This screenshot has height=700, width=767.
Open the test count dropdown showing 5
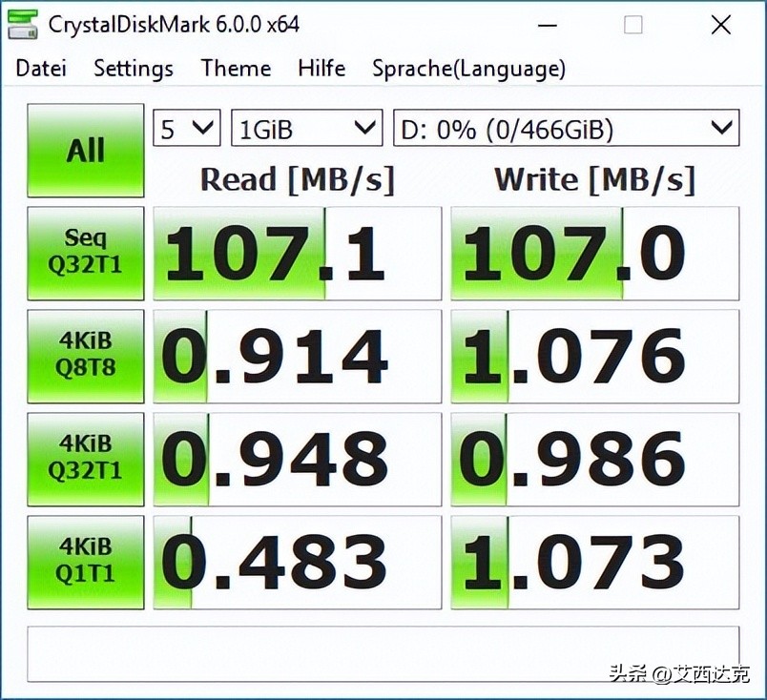click(x=186, y=128)
